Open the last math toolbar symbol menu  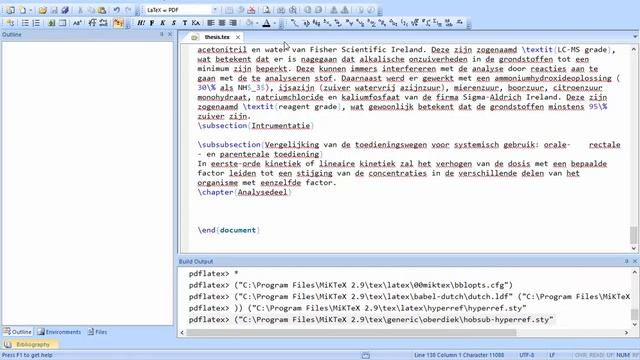tap(460, 23)
